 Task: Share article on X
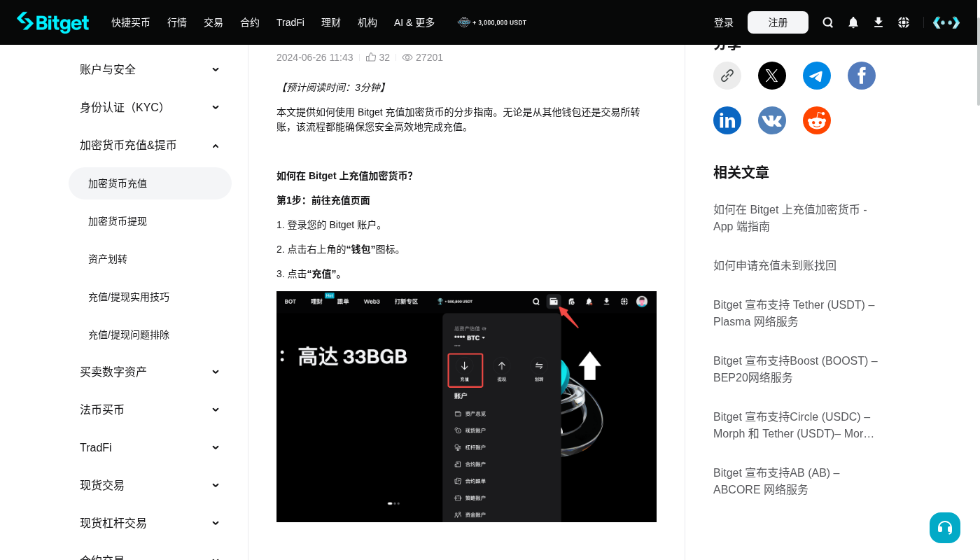coord(772,76)
